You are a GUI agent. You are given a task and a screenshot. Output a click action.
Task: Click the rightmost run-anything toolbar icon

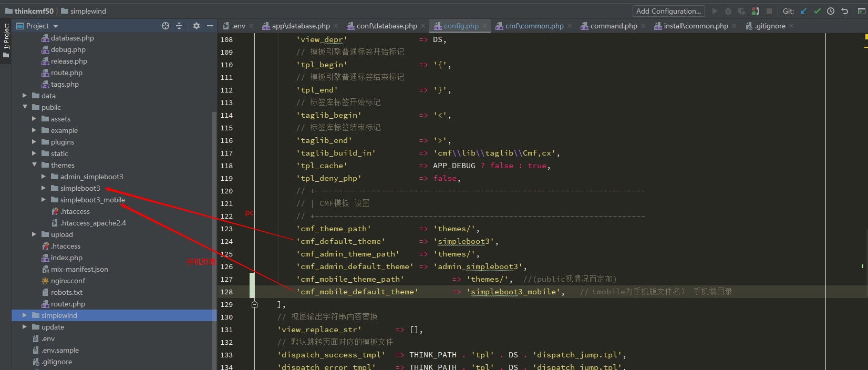click(862, 11)
